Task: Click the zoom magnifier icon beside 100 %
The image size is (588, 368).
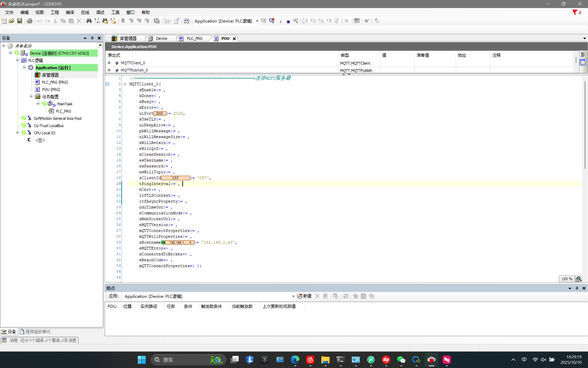Action: click(x=579, y=279)
